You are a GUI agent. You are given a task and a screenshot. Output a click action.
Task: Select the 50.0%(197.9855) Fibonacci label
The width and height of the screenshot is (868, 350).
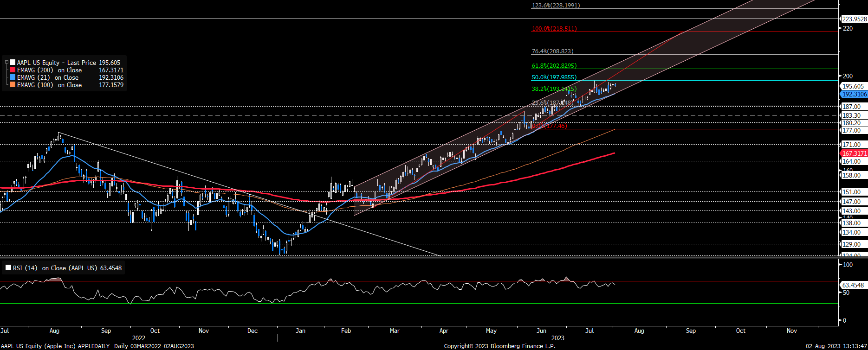click(554, 77)
